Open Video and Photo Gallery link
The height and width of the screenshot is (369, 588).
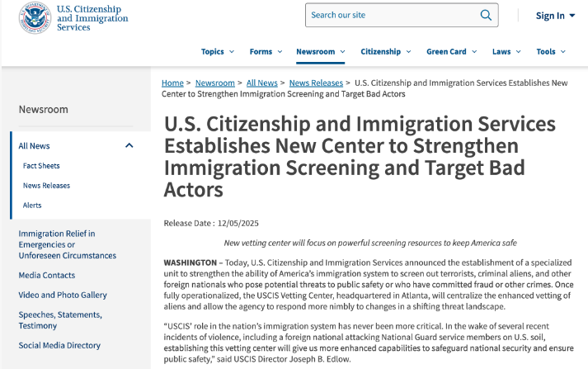[63, 295]
